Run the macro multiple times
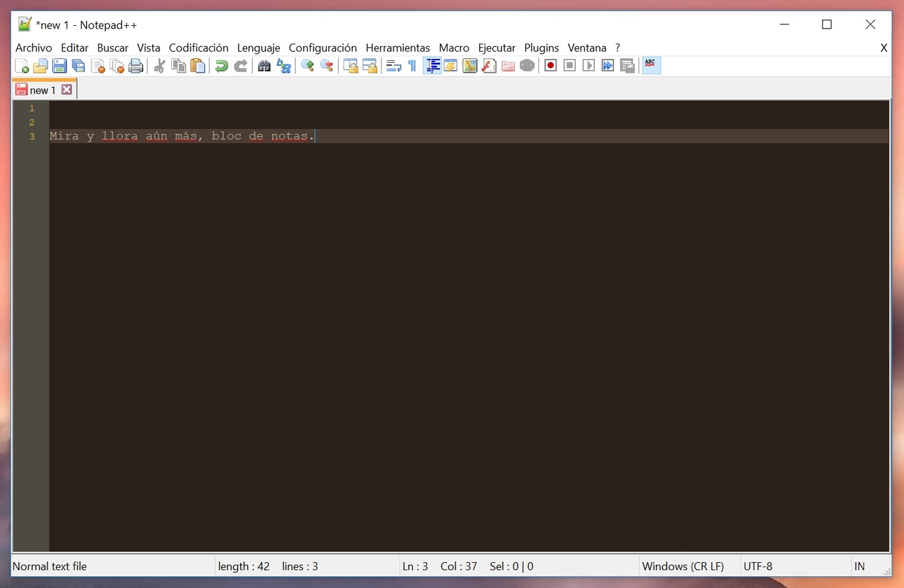 coord(608,65)
